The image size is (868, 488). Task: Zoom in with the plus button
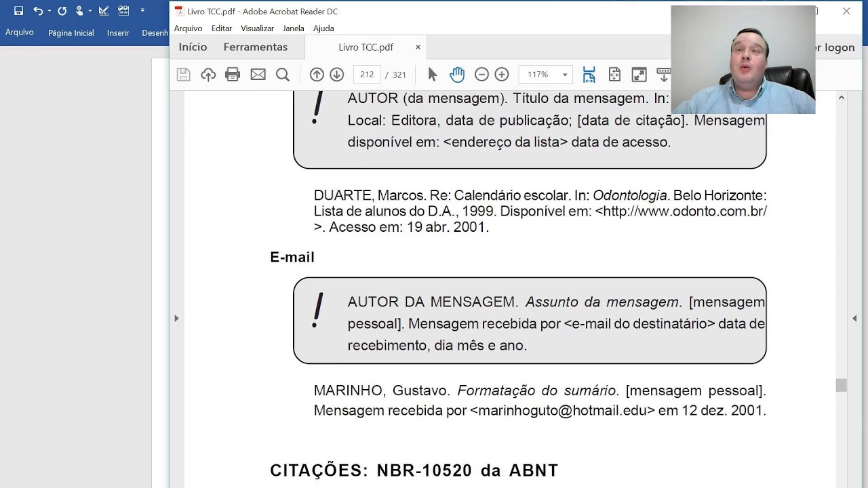pyautogui.click(x=502, y=75)
